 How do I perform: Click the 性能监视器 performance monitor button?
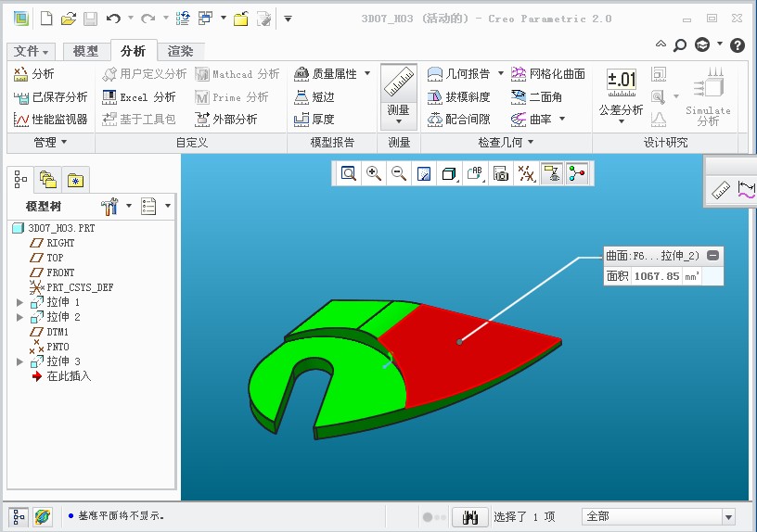pos(51,119)
